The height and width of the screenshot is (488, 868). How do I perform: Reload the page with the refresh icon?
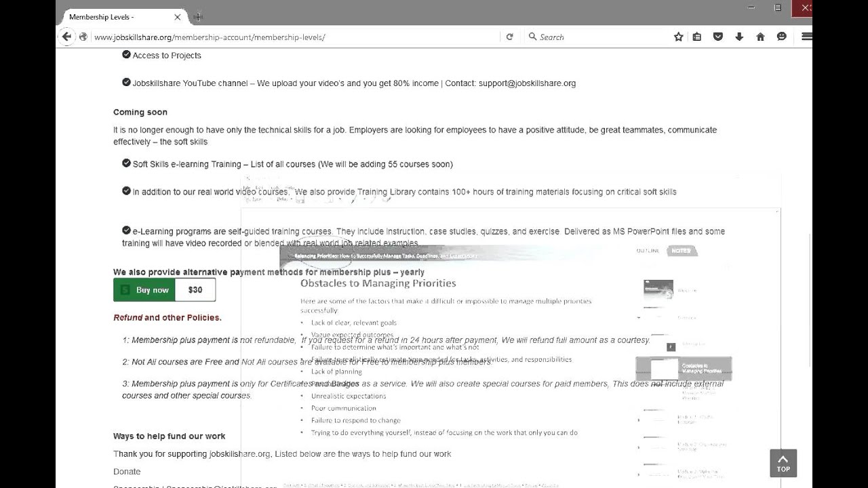pos(509,37)
